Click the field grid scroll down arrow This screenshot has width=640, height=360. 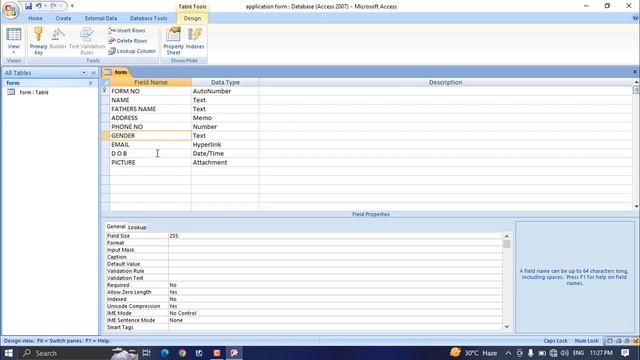636,207
